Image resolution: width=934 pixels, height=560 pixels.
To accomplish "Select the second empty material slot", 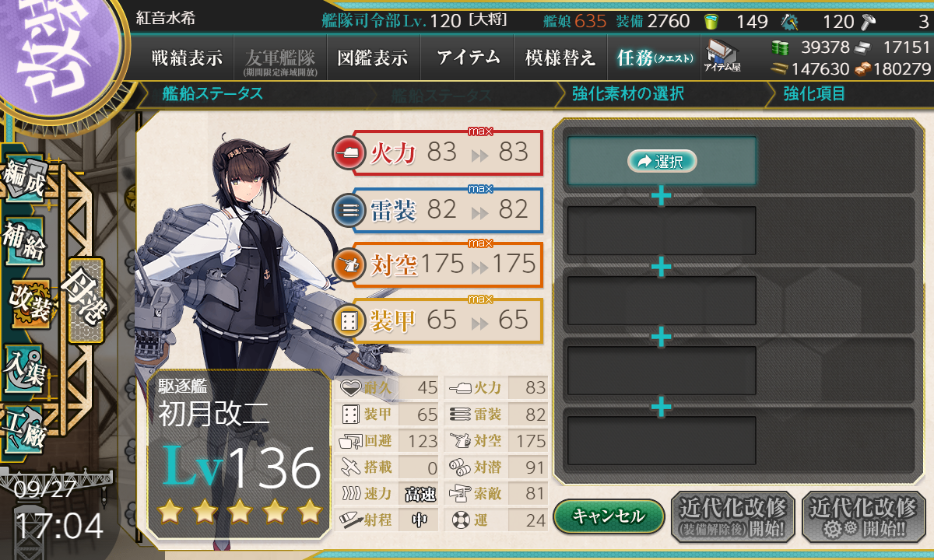I will [x=662, y=230].
